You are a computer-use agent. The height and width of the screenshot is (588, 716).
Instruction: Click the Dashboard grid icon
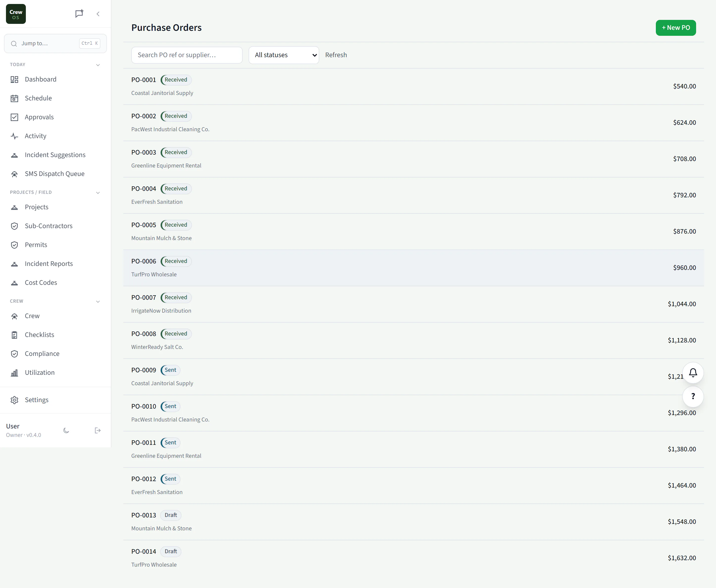tap(14, 79)
